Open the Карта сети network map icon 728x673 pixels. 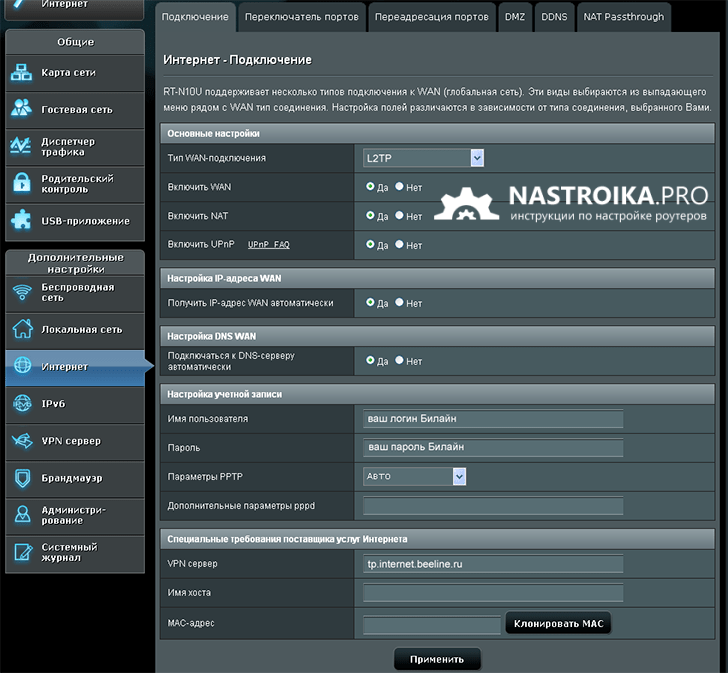pos(21,72)
